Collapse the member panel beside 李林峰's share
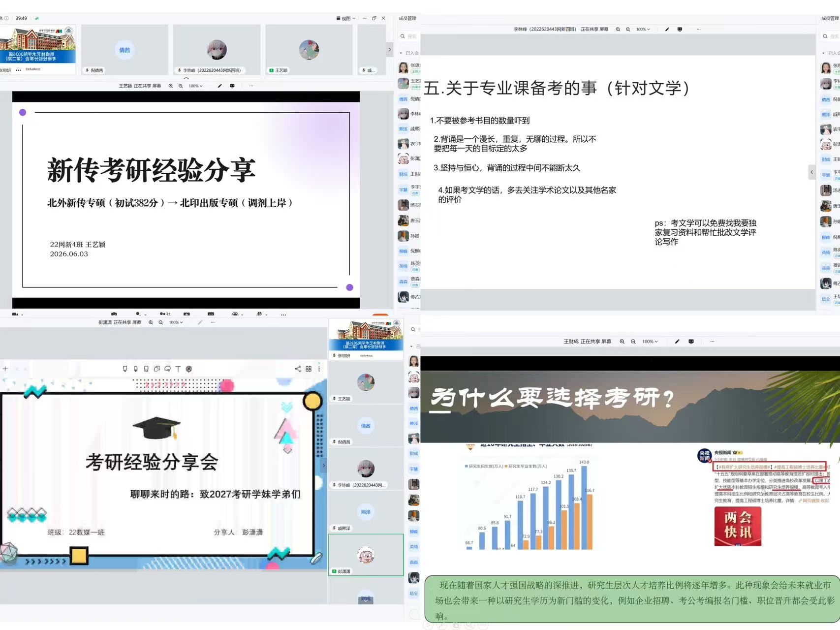840x630 pixels. click(811, 172)
